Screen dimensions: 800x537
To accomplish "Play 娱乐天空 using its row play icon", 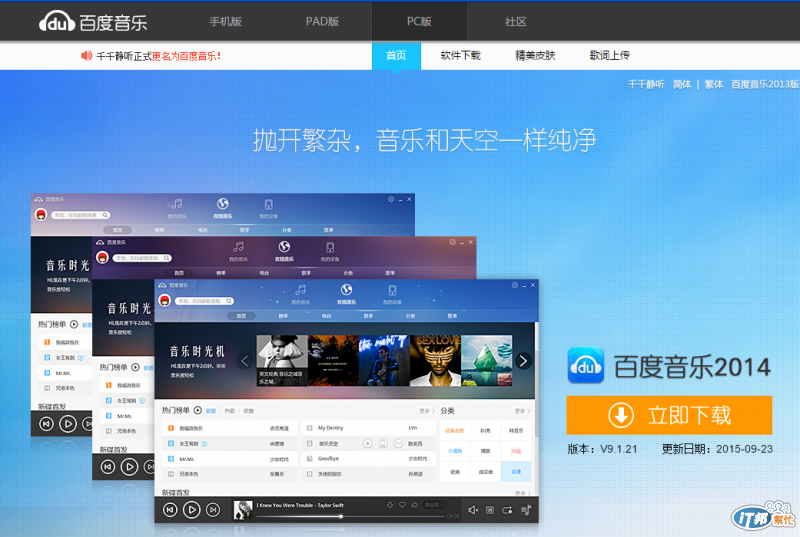I will [367, 444].
